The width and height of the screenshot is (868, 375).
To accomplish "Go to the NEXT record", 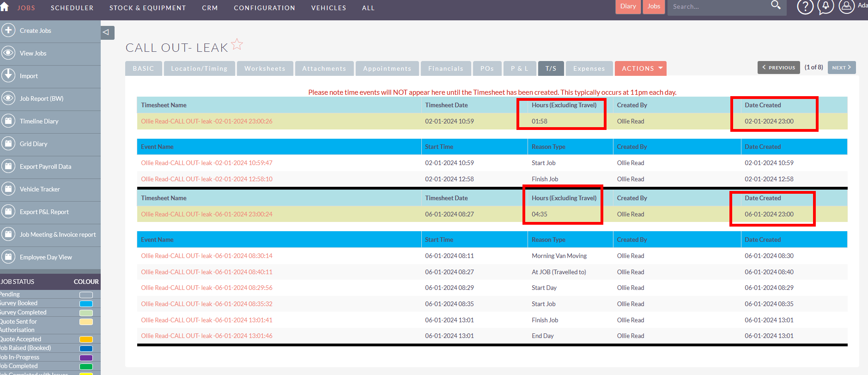I will click(842, 68).
